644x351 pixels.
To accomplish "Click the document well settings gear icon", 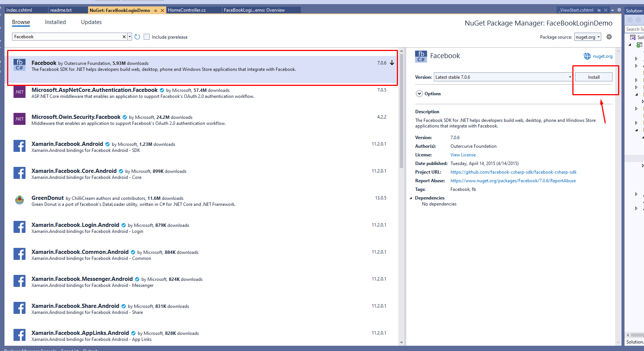I will coord(619,10).
